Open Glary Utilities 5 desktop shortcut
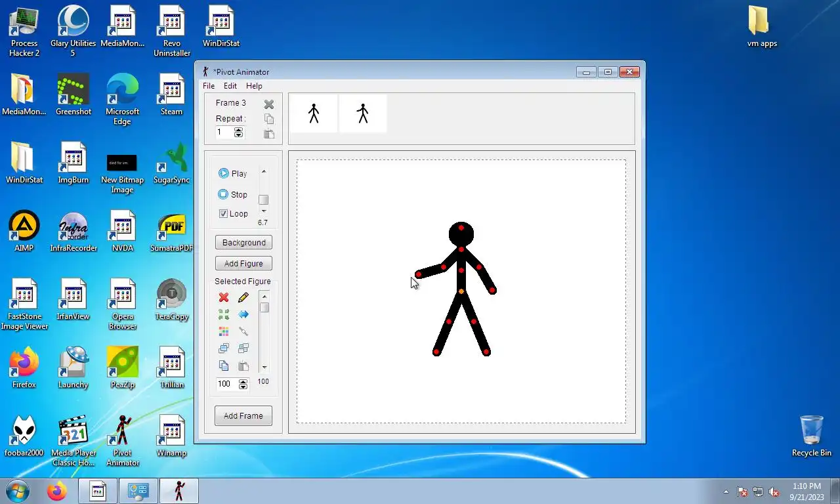This screenshot has height=504, width=840. (x=73, y=31)
